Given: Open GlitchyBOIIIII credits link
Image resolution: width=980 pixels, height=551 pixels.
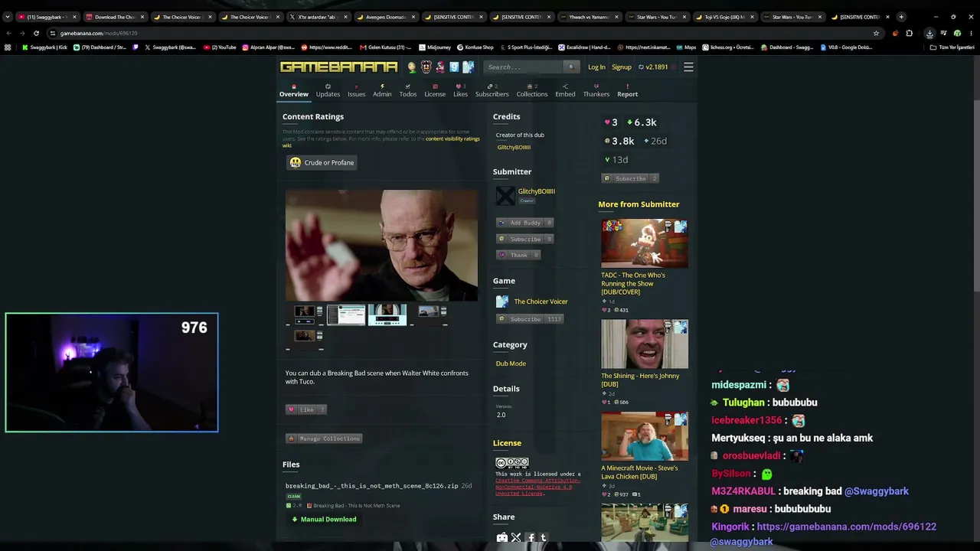Looking at the screenshot, I should [514, 148].
